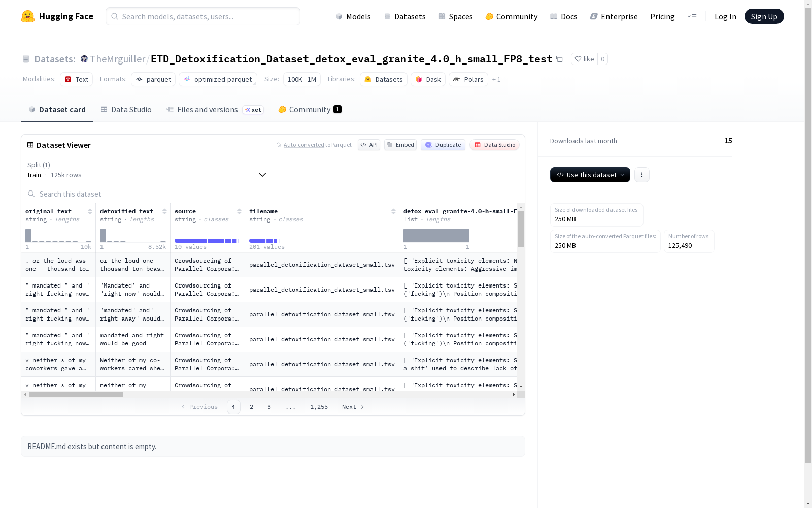Open the more options three-dot menu
The height and width of the screenshot is (508, 812).
click(642, 175)
